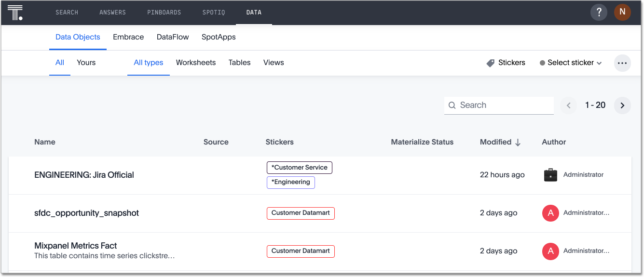This screenshot has height=277, width=644.
Task: Go to previous page of results
Action: [x=568, y=106]
